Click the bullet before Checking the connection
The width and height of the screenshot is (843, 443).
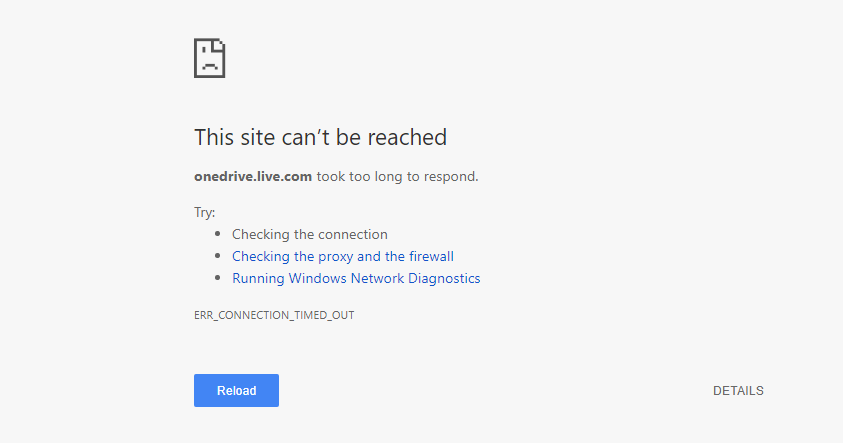coord(218,234)
